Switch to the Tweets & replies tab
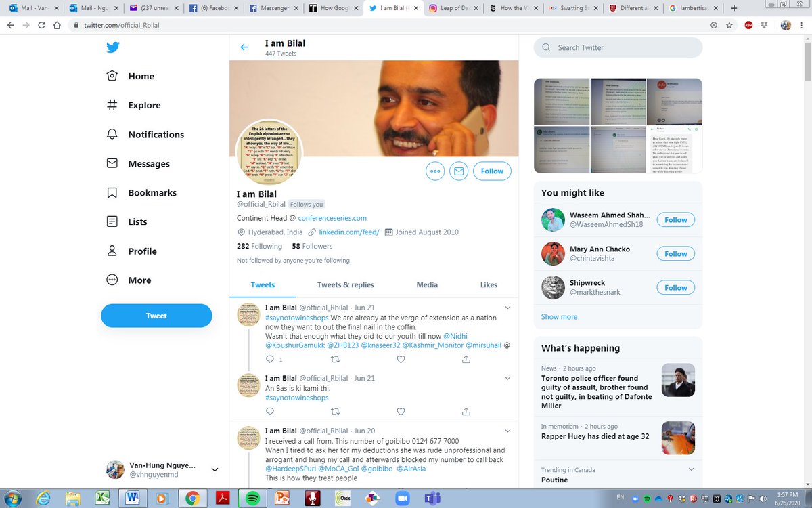This screenshot has width=812, height=508. [x=345, y=284]
